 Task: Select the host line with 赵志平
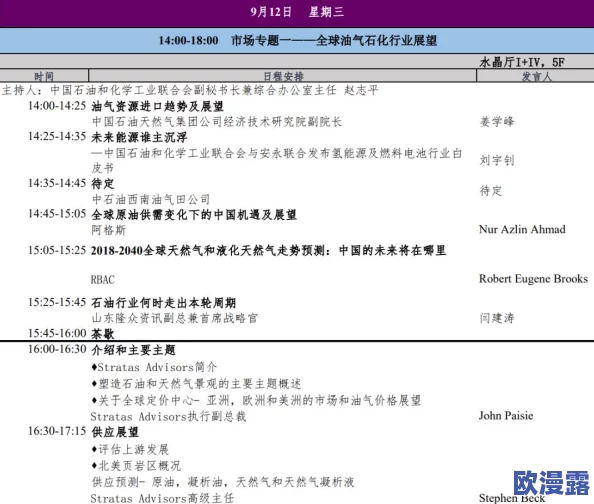pyautogui.click(x=190, y=90)
